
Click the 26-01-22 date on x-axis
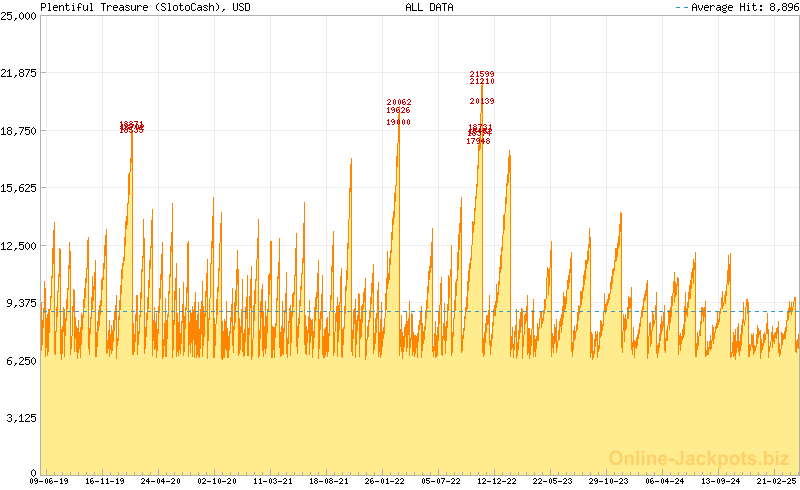pos(385,481)
